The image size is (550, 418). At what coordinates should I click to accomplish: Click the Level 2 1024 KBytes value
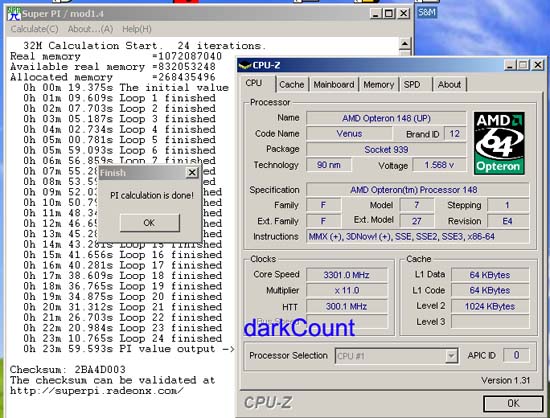tap(490, 306)
